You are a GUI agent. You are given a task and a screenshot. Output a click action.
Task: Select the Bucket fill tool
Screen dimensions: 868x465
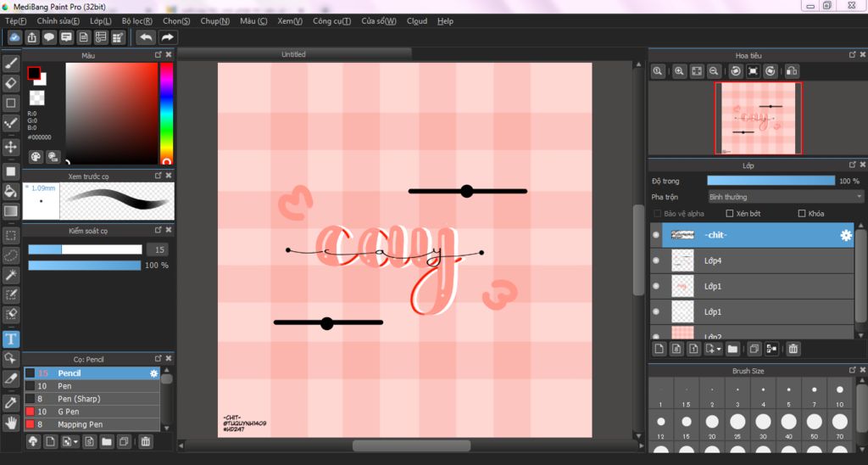pos(10,191)
